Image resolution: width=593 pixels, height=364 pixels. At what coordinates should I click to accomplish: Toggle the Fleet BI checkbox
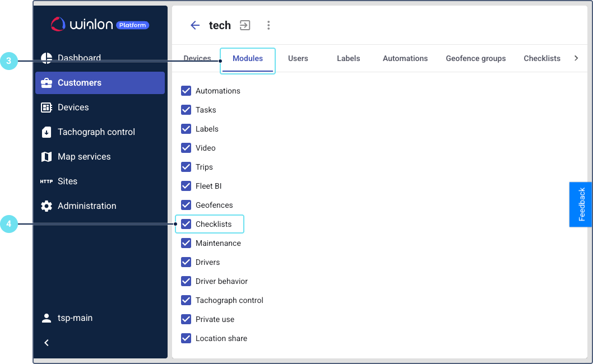pyautogui.click(x=186, y=186)
